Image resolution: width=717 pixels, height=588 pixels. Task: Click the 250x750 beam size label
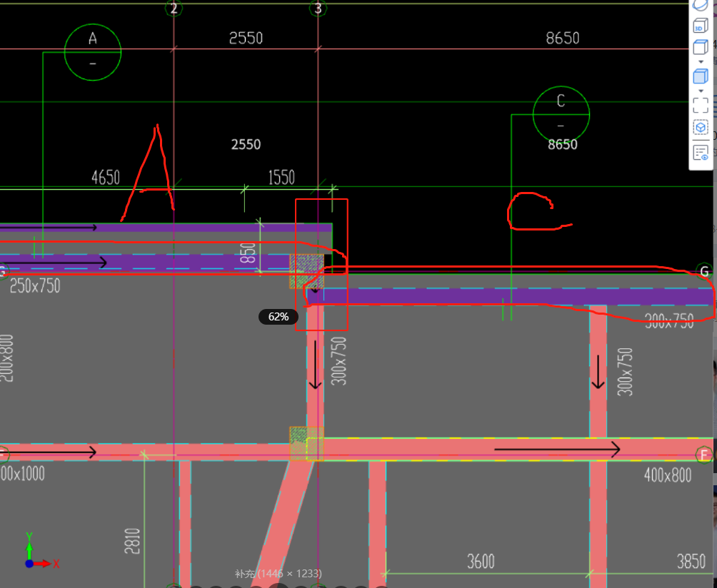35,286
